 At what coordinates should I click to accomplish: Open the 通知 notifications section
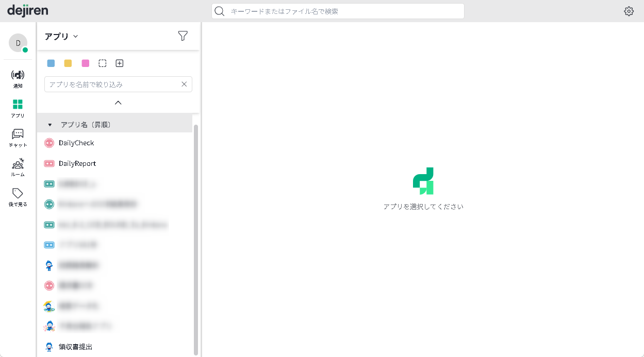(x=18, y=78)
